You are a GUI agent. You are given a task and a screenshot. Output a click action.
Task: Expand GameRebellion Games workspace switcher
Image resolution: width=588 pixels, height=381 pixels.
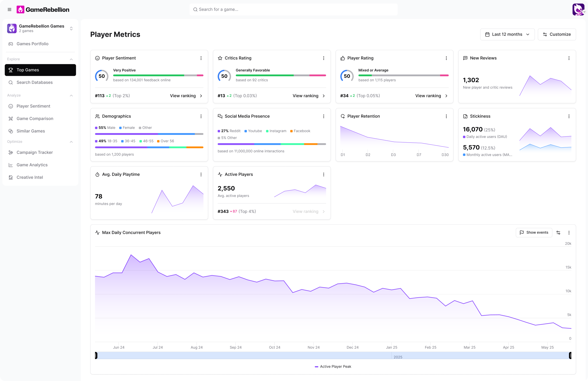click(71, 28)
